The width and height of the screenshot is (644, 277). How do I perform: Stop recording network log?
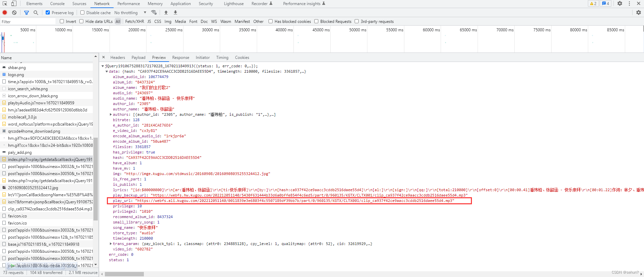click(x=5, y=12)
